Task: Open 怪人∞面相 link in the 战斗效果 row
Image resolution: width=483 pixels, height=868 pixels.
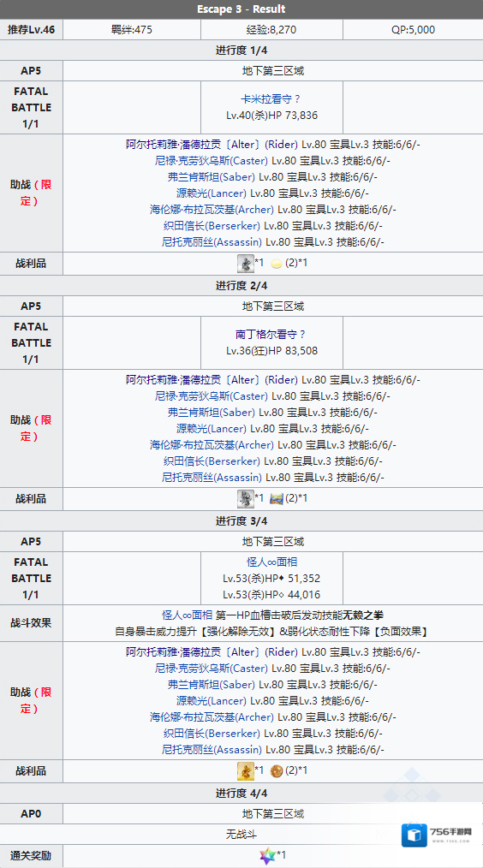Action: (x=188, y=615)
